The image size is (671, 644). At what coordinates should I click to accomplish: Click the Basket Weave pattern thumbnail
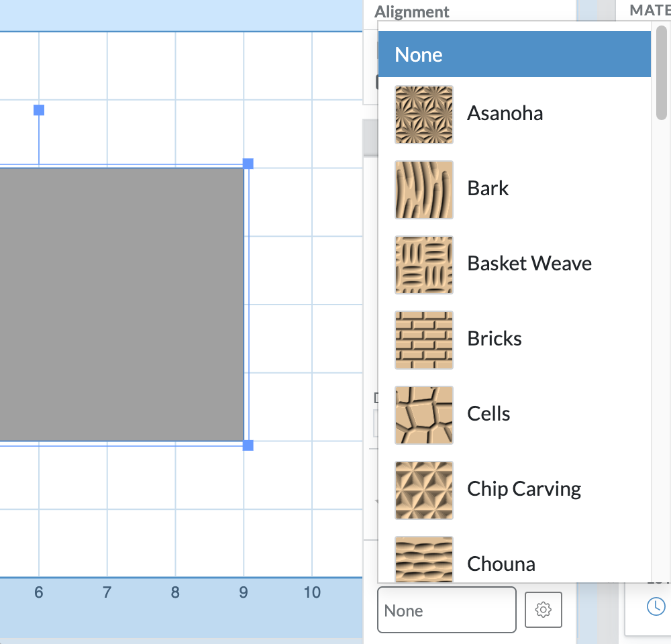tap(423, 265)
